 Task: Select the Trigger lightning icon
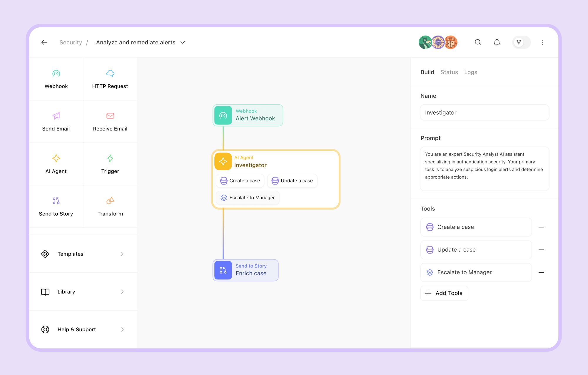click(110, 158)
